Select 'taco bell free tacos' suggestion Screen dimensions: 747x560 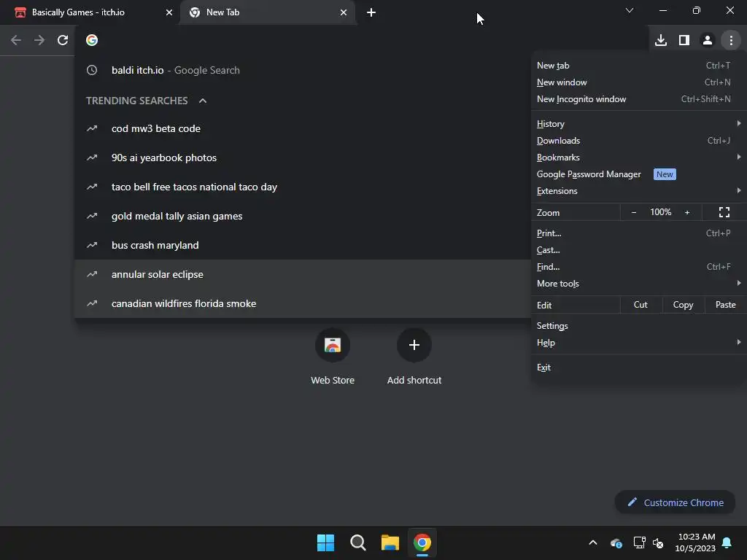tap(303, 187)
